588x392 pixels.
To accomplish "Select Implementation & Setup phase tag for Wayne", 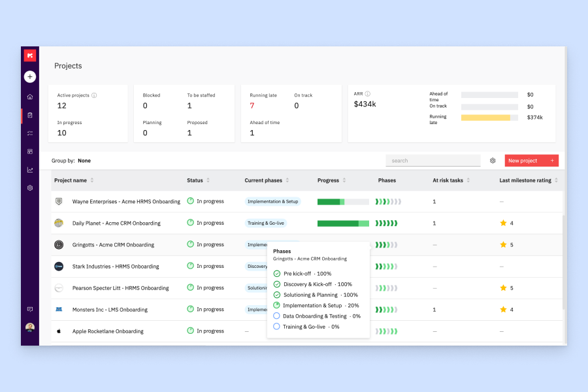I will [272, 201].
